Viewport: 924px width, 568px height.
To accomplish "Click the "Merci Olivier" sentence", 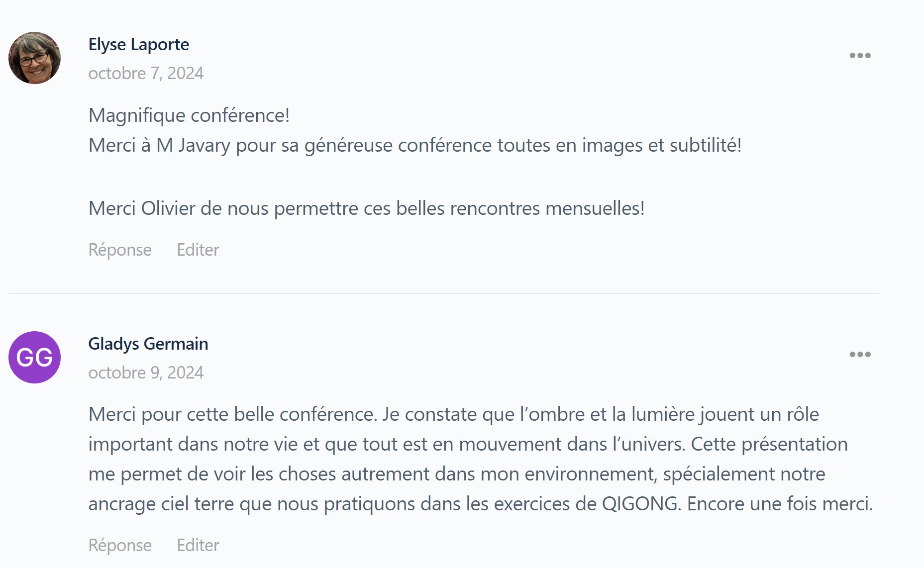I will pyautogui.click(x=366, y=208).
